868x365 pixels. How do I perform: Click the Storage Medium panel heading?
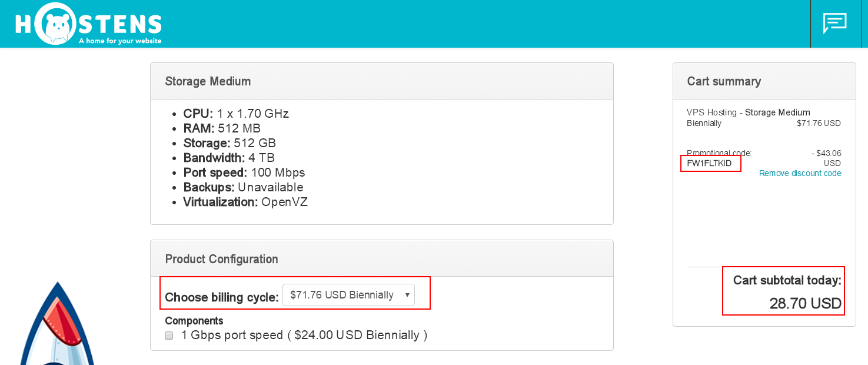(208, 81)
